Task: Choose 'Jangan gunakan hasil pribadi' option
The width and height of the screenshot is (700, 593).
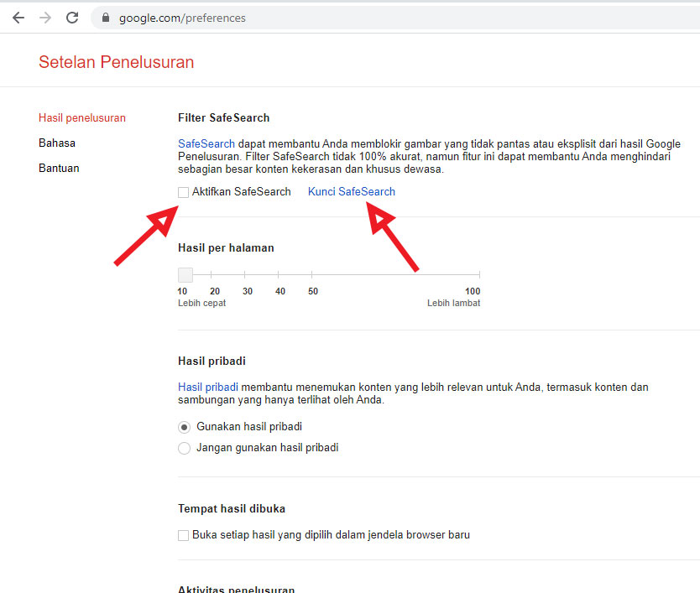Action: coord(184,448)
